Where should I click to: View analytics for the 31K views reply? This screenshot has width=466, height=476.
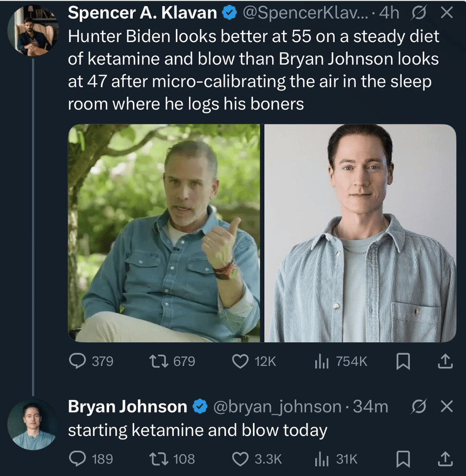point(321,458)
